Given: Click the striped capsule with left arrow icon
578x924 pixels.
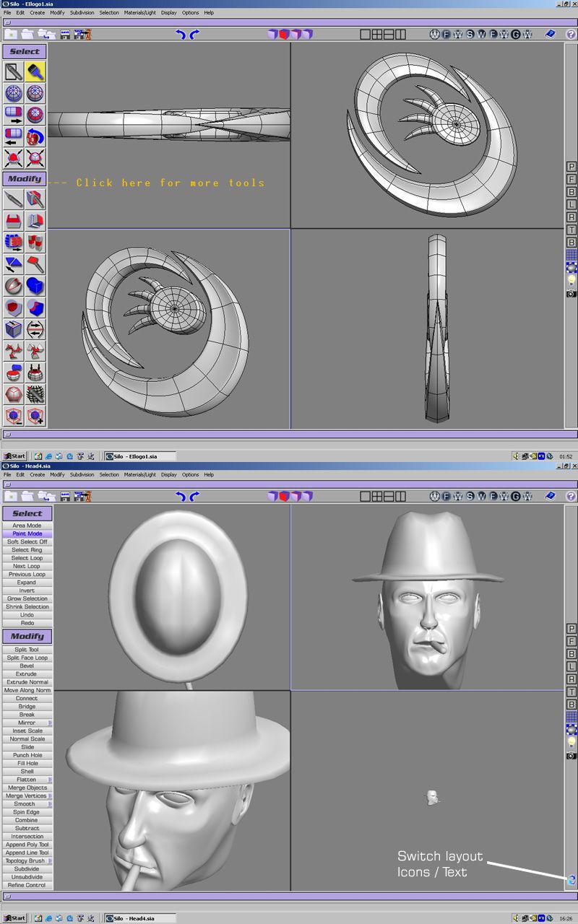Looking at the screenshot, I should tap(14, 136).
